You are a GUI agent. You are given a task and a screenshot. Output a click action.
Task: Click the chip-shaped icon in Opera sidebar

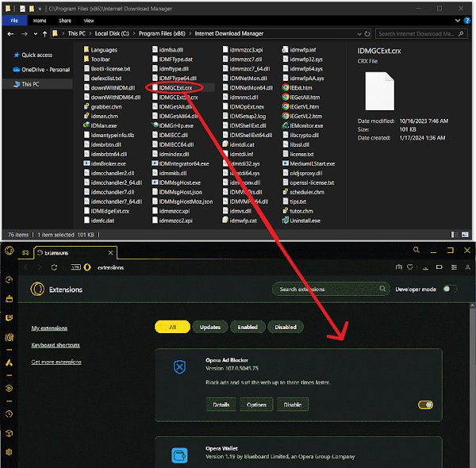click(x=9, y=337)
